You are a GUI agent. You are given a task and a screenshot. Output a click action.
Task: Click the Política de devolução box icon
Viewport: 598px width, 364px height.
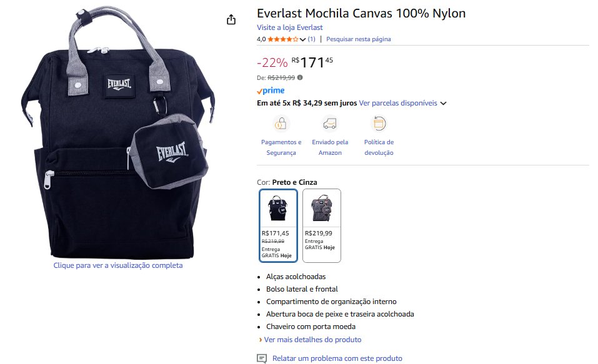[x=379, y=123]
